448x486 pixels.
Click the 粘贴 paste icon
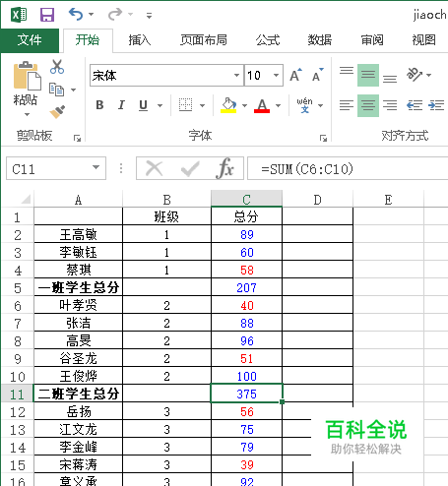pyautogui.click(x=27, y=76)
